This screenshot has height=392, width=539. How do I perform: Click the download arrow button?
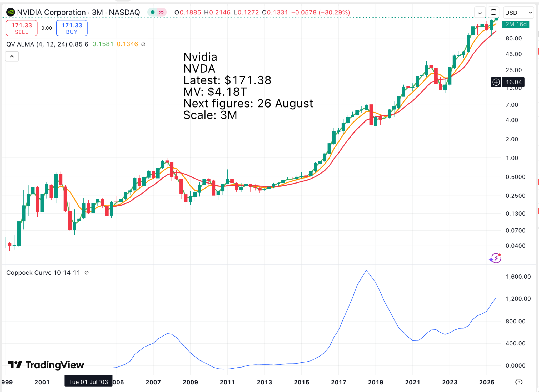(480, 12)
